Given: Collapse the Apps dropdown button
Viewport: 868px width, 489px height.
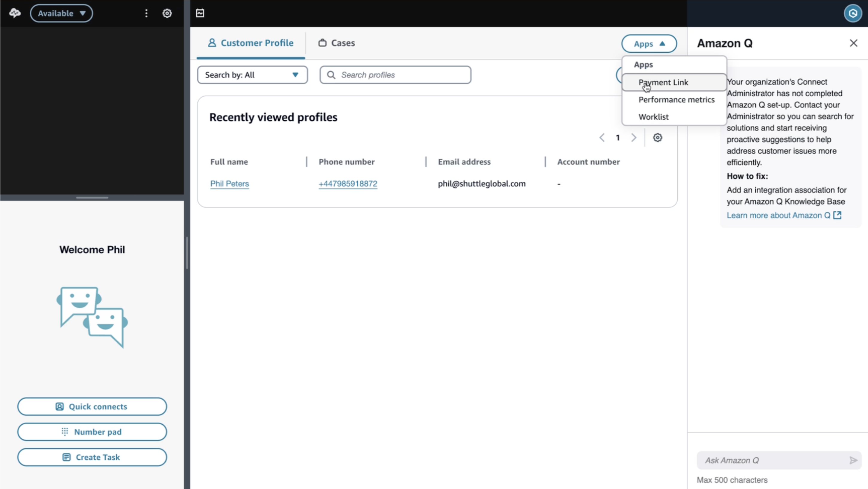Looking at the screenshot, I should (x=649, y=44).
